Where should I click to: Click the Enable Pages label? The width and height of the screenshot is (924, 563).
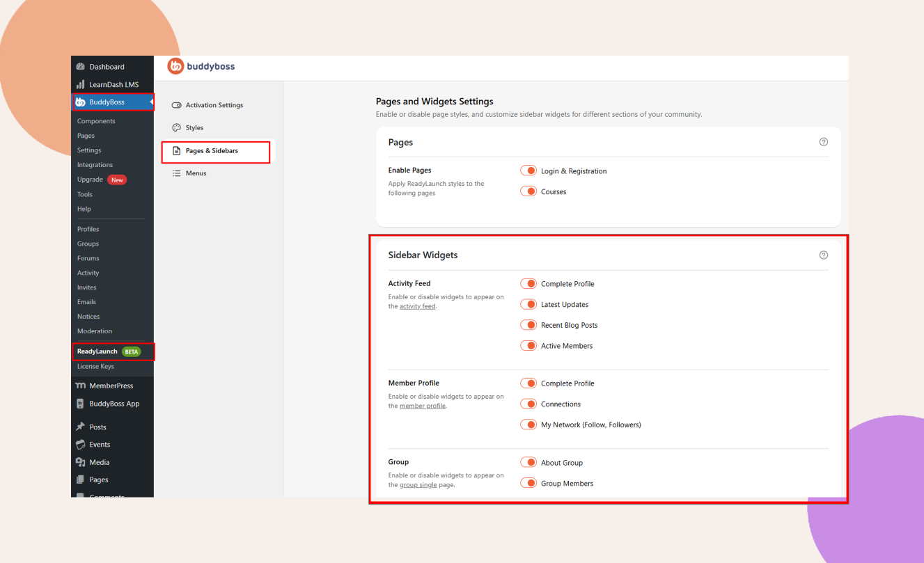409,170
